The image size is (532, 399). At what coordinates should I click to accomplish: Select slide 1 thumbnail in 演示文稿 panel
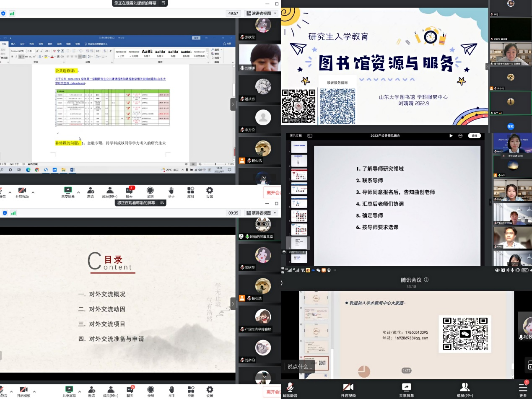(x=299, y=147)
